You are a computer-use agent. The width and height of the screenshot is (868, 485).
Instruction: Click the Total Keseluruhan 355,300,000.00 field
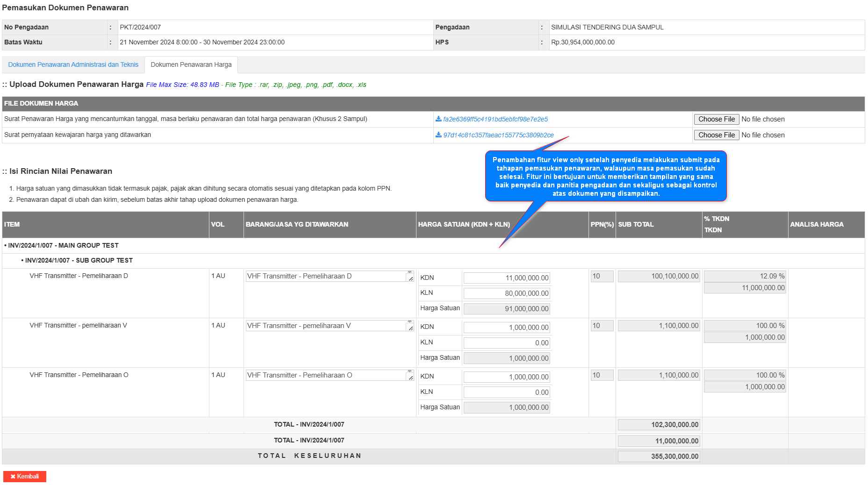659,456
